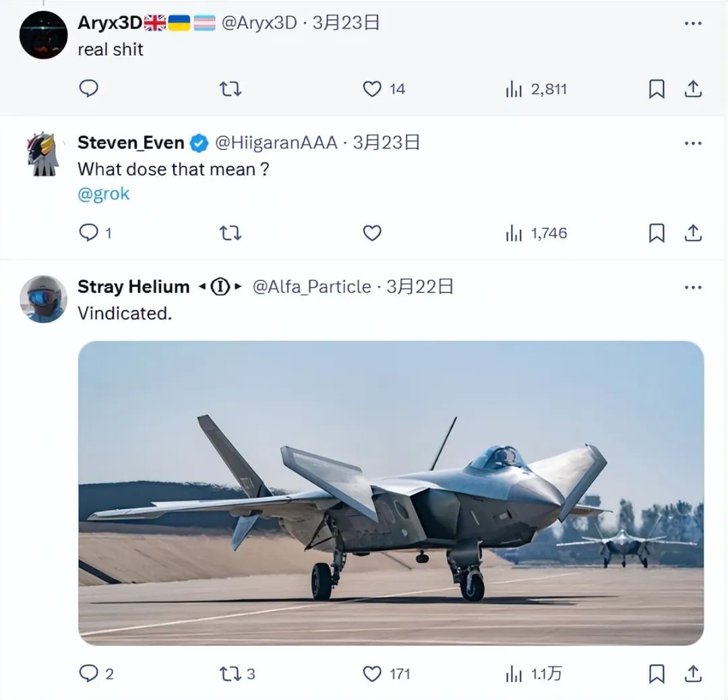Retweet Aryx3D's tweet
The image size is (728, 700).
click(231, 89)
